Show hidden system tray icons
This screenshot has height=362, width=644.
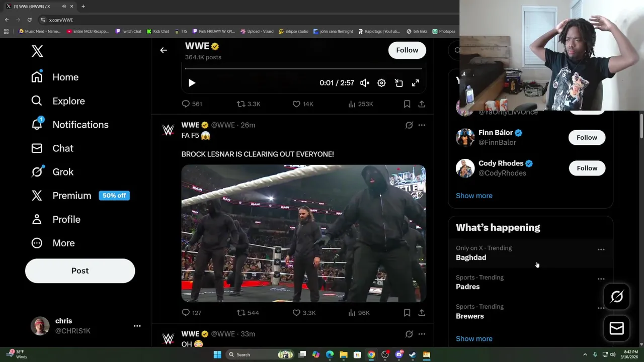pyautogui.click(x=585, y=354)
